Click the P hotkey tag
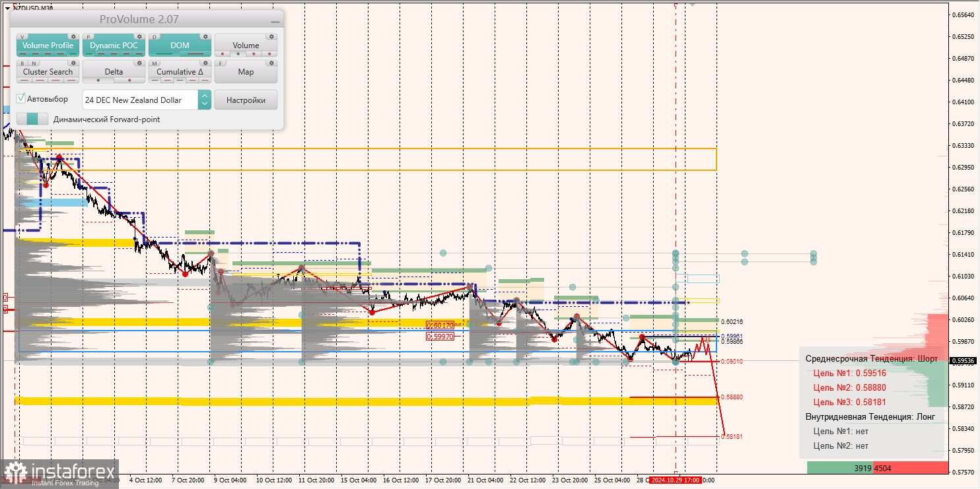 pyautogui.click(x=89, y=37)
